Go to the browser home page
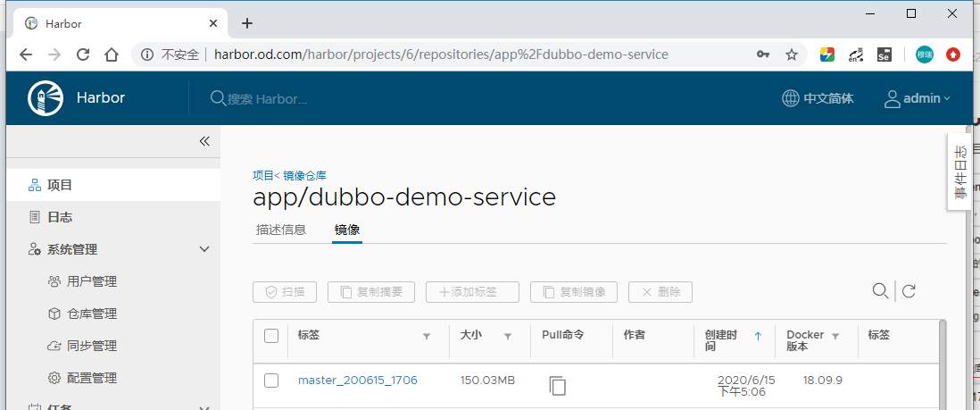Image resolution: width=980 pixels, height=410 pixels. tap(112, 54)
